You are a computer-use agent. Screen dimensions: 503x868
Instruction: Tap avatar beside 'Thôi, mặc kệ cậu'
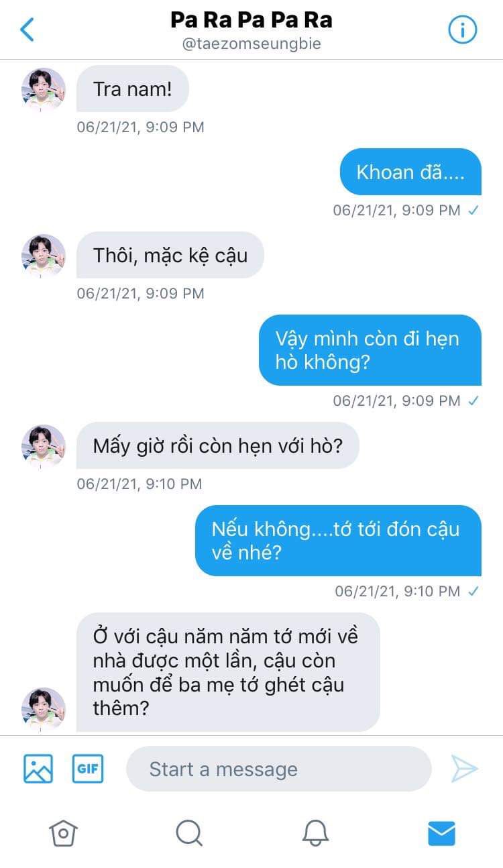tap(44, 256)
